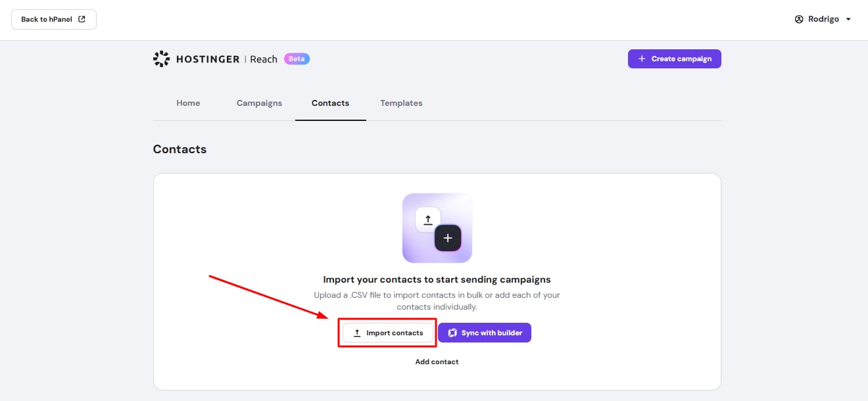Screen dimensions: 868x401
Task: Switch to the Campaigns tab
Action: tap(259, 103)
